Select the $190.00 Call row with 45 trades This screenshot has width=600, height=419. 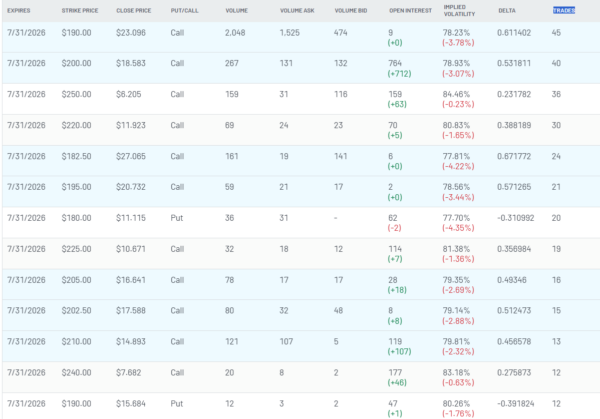point(301,37)
